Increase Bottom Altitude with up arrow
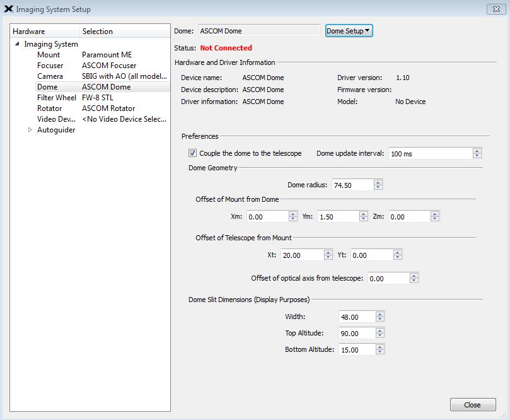Image resolution: width=510 pixels, height=420 pixels. coord(380,347)
